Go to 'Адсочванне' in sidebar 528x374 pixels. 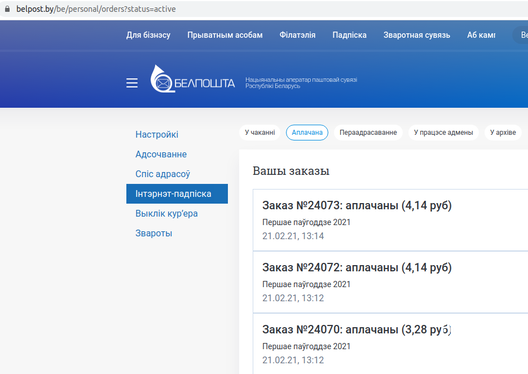point(161,155)
